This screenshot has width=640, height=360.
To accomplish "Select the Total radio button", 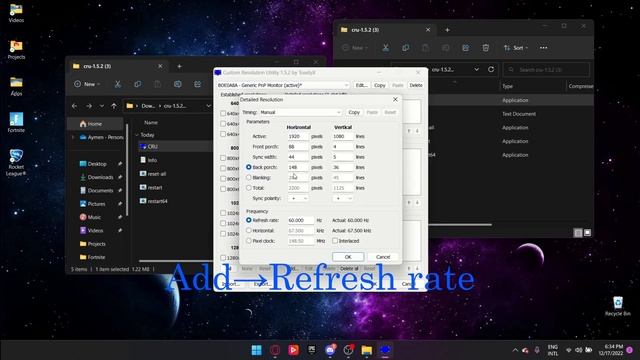I will (x=249, y=188).
